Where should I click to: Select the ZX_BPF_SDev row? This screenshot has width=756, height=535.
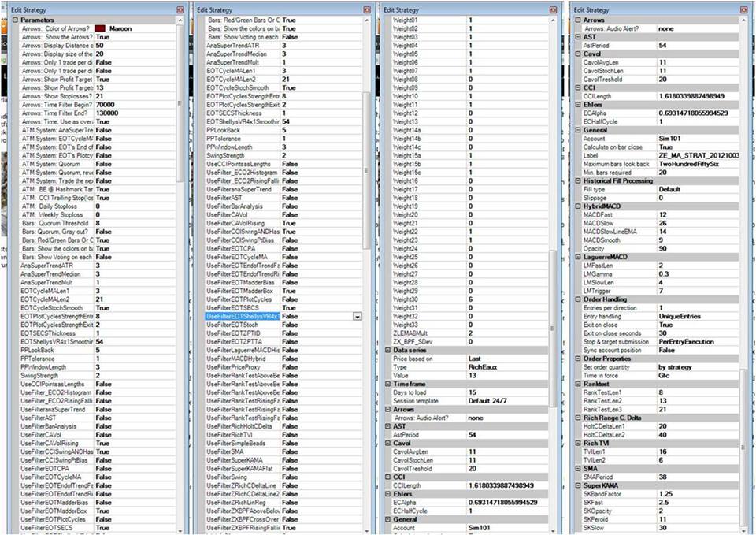point(469,341)
